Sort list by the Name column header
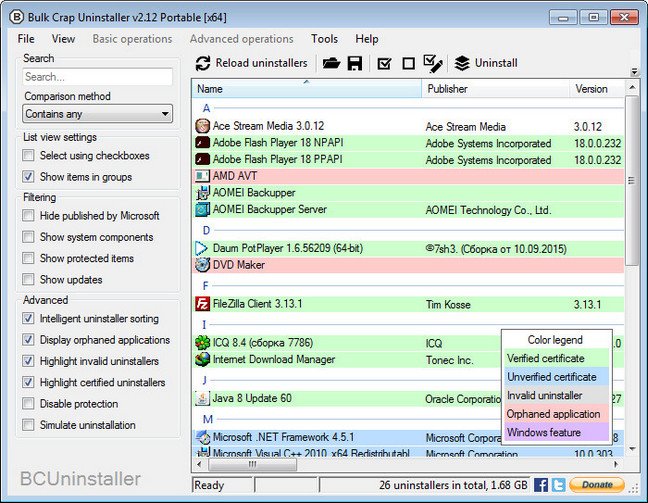 pyautogui.click(x=306, y=89)
